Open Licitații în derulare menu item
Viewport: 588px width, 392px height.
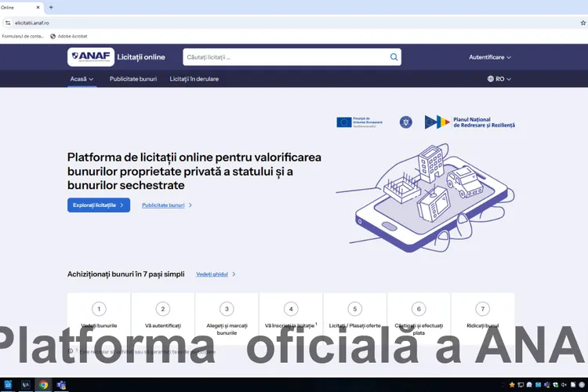194,78
